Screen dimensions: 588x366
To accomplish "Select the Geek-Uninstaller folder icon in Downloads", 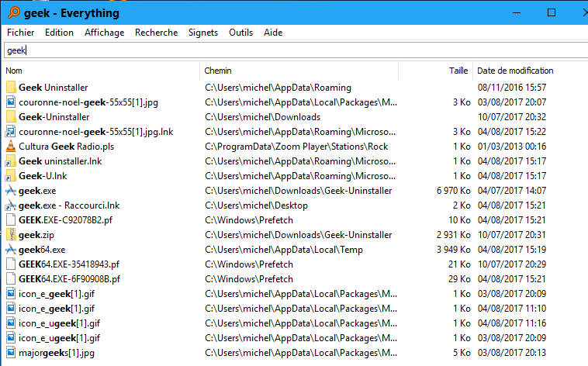I will point(11,116).
